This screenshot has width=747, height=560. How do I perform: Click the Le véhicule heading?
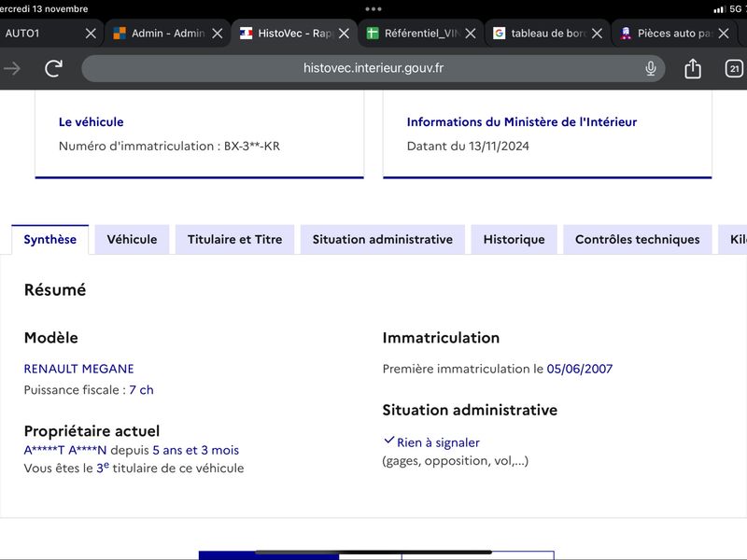[91, 122]
